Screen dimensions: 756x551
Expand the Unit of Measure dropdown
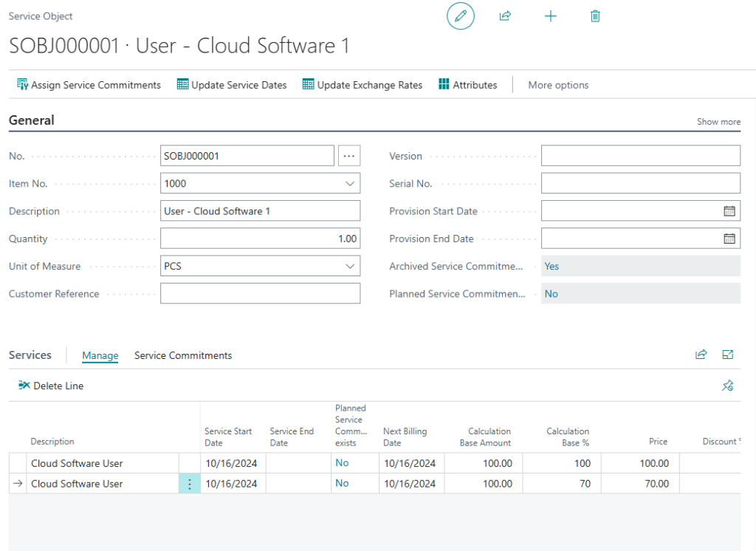click(x=349, y=266)
